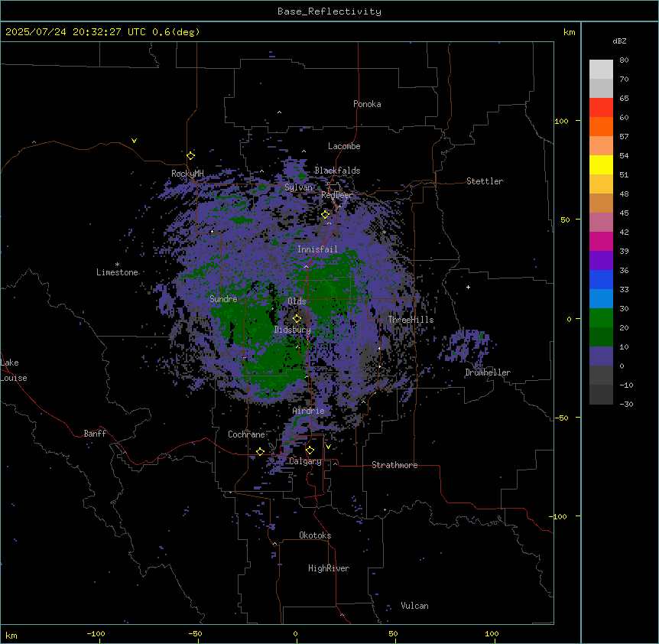Select the yellow diamond marker above Calgary label
Image resolution: width=659 pixels, height=644 pixels.
pos(310,450)
